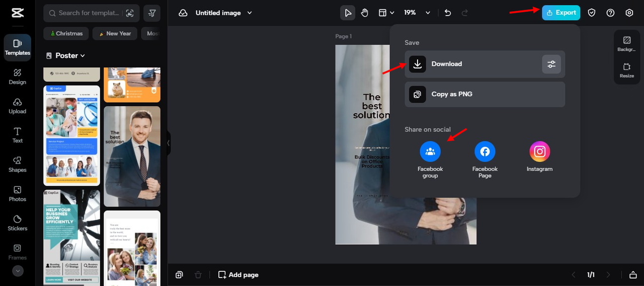
Task: Open the shield privacy icon
Action: point(592,13)
